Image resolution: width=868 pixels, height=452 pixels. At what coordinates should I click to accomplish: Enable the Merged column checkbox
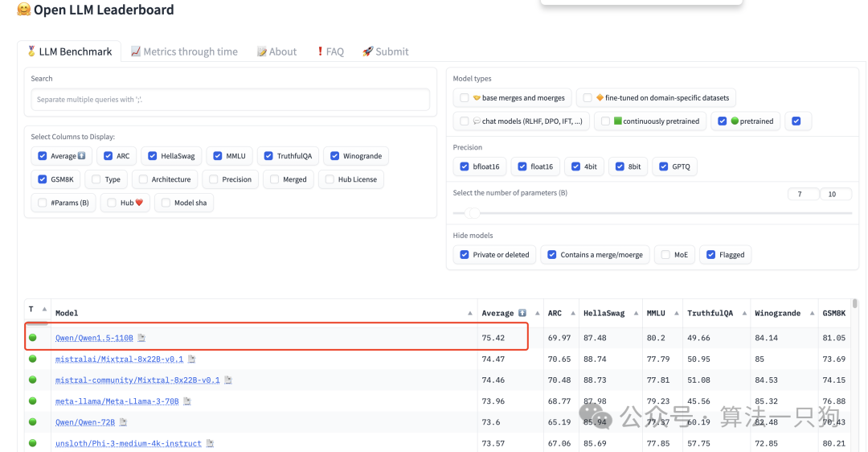(275, 179)
